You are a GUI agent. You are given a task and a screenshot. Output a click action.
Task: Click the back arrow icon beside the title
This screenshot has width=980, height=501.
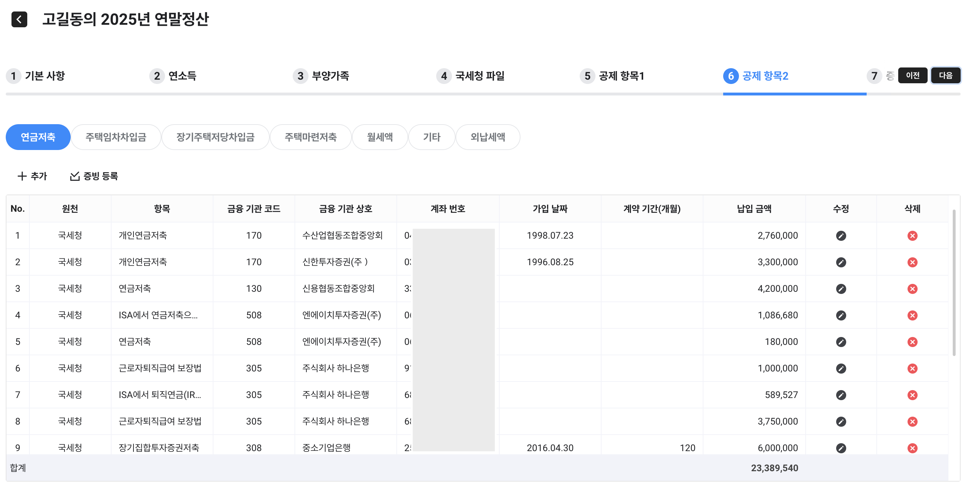pos(19,19)
